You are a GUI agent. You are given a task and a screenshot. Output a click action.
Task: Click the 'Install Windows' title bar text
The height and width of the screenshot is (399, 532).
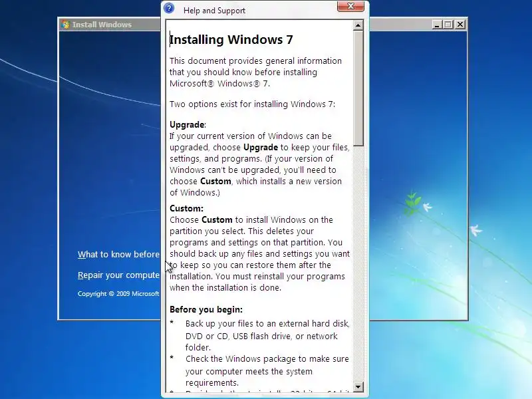102,25
